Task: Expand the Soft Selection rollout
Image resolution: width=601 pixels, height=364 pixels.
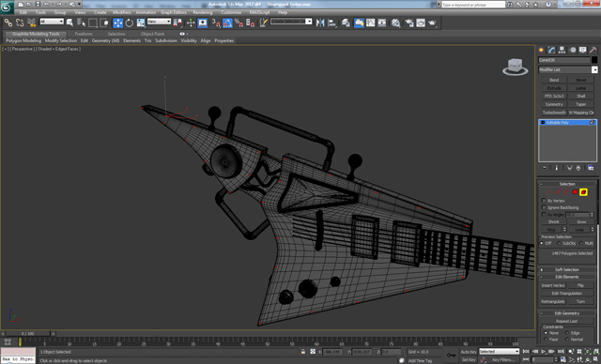Action: click(x=567, y=269)
